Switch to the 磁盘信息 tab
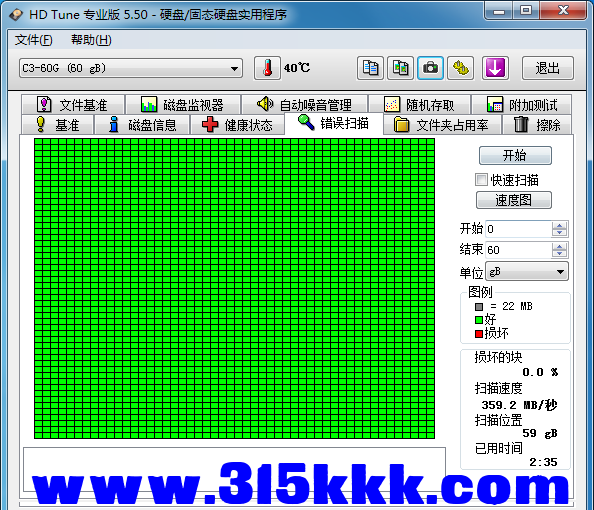 [x=142, y=125]
